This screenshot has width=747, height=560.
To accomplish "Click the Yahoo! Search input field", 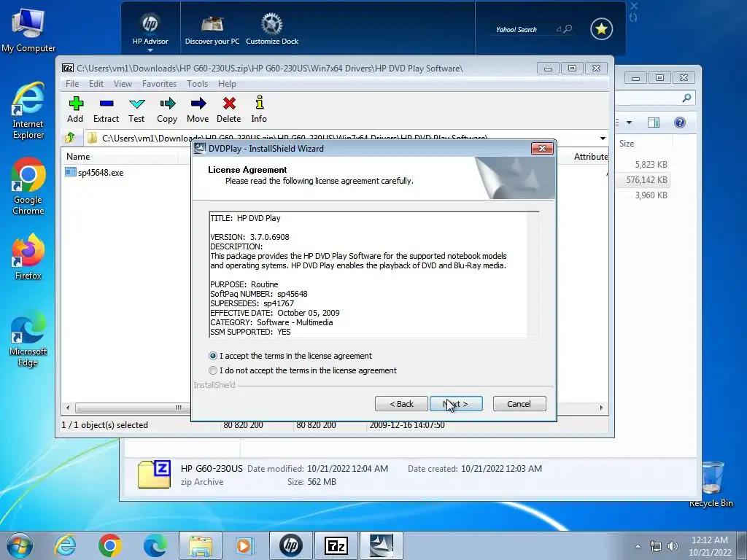I will click(524, 29).
